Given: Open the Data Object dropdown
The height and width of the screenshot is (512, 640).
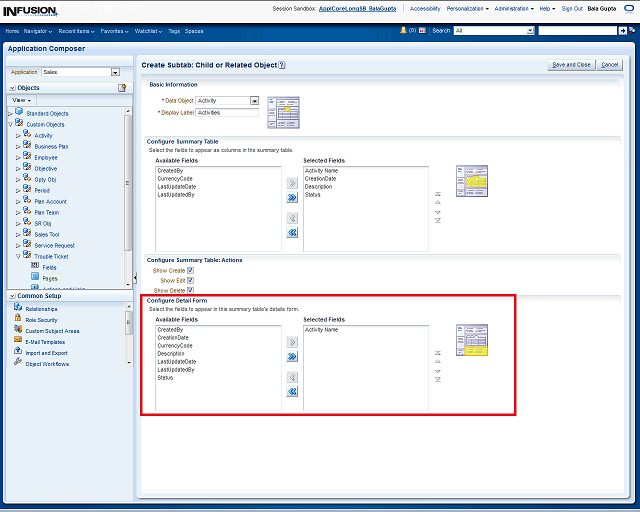Looking at the screenshot, I should coord(254,101).
